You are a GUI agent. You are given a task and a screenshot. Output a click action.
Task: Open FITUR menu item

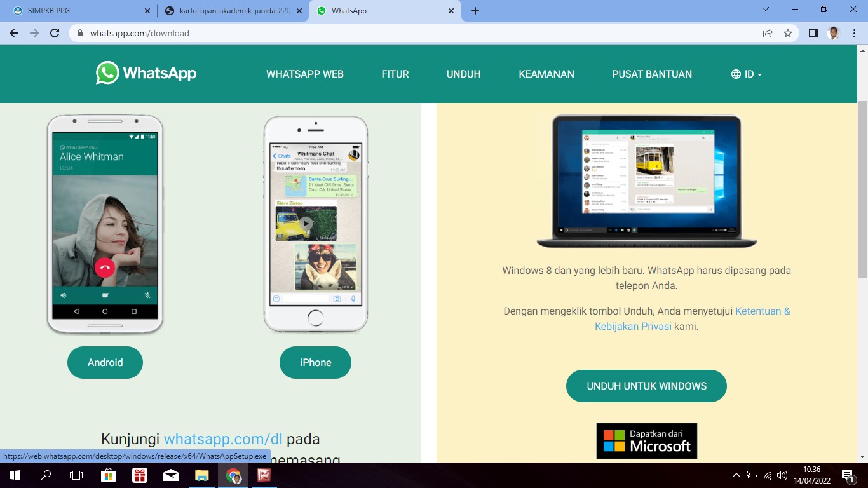click(395, 74)
